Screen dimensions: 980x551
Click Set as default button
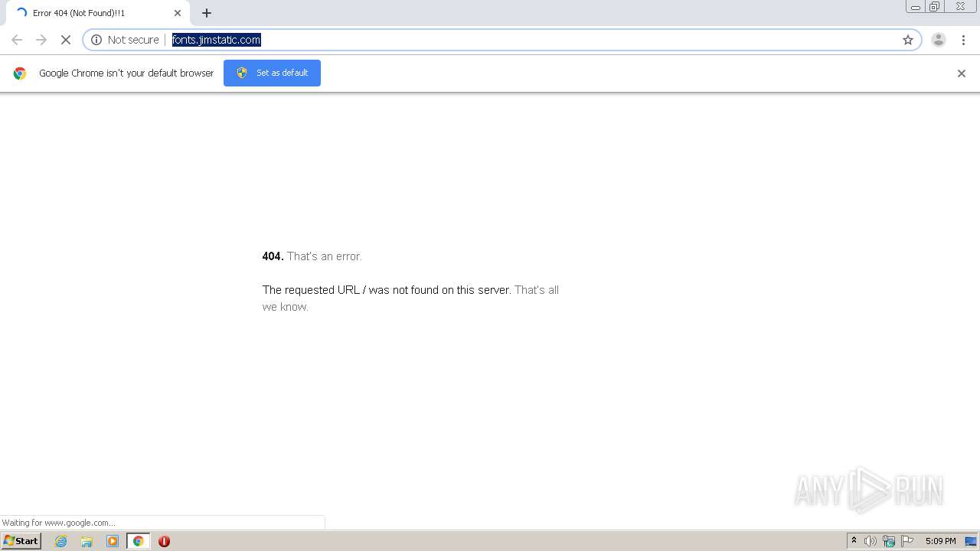(272, 73)
